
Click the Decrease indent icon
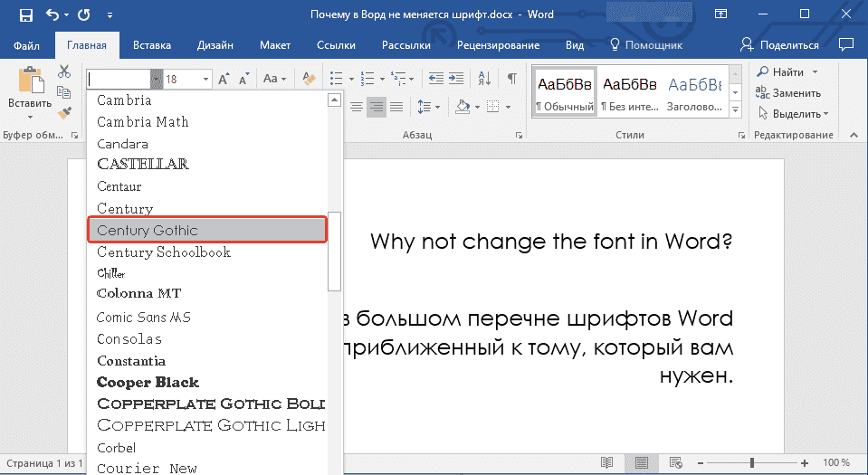[x=435, y=79]
